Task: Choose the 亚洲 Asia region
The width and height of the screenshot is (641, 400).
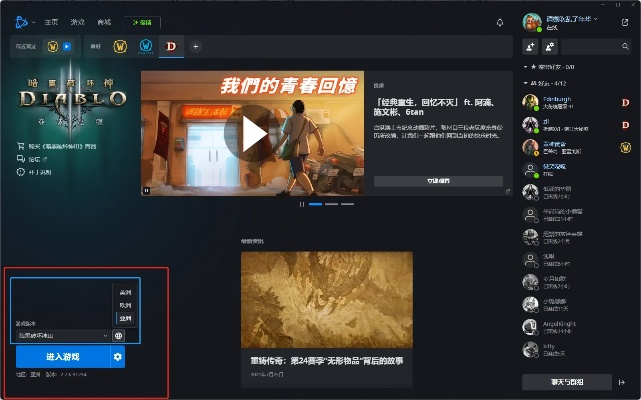Action: pyautogui.click(x=125, y=318)
